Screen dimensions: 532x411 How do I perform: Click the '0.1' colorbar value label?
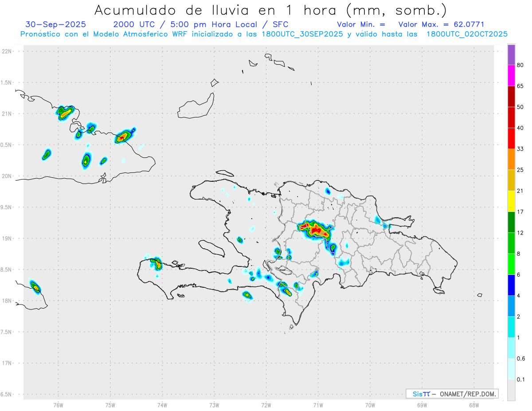(x=521, y=380)
